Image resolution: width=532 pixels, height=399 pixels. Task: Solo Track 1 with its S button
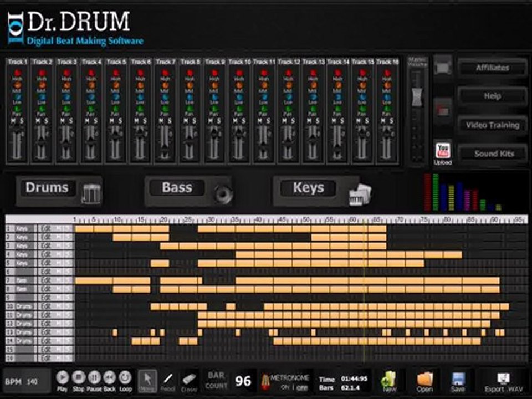pos(22,121)
